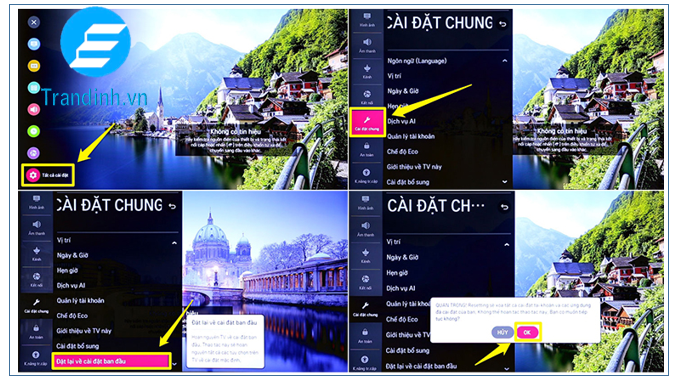Image resolution: width=684 pixels, height=391 pixels.
Task: Click up chevron beside Vị trí on cathedral-background screen
Action: 174,243
